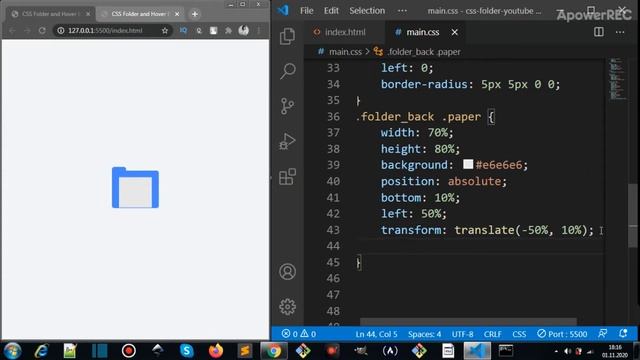Viewport: 640px width, 360px height.
Task: Open Firefox from the taskbar
Action: [216, 351]
